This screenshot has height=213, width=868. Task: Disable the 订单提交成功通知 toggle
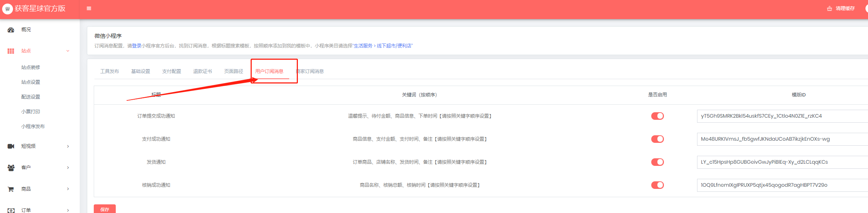(x=657, y=116)
